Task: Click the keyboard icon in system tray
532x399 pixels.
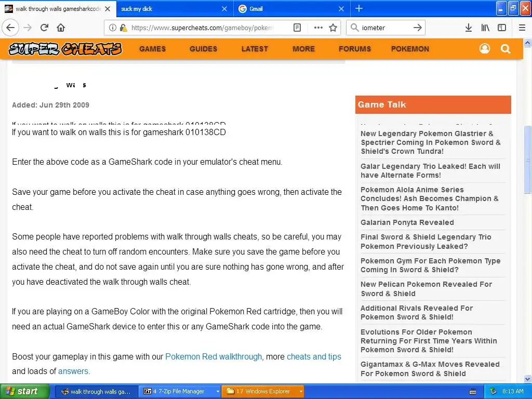Action: click(473, 392)
